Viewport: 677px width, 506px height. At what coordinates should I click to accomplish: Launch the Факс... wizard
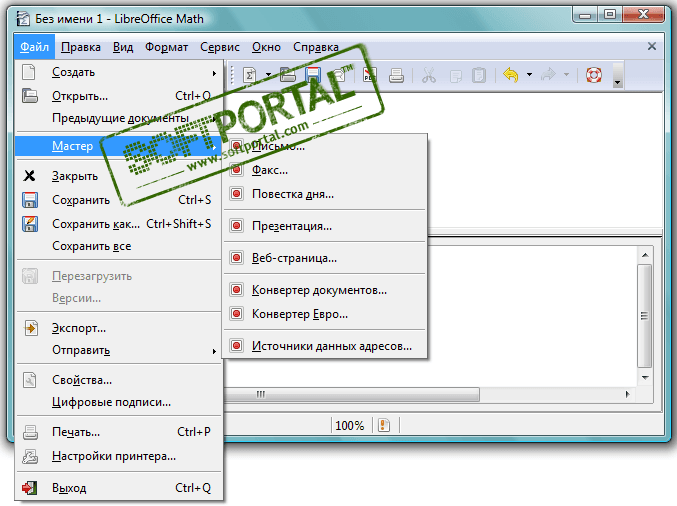pos(325,170)
